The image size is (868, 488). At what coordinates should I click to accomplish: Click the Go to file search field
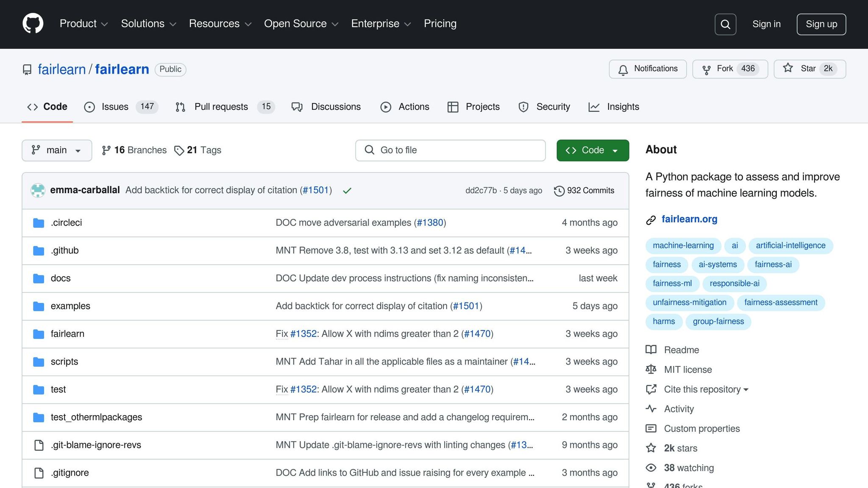(450, 150)
